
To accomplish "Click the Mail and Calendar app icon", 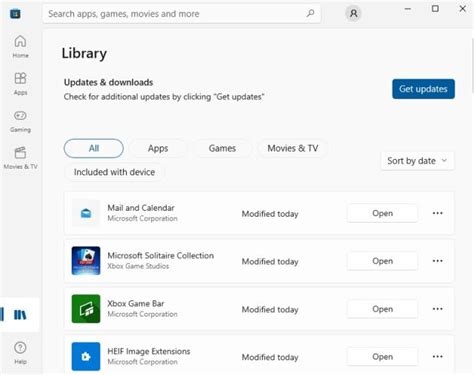I will 86,213.
